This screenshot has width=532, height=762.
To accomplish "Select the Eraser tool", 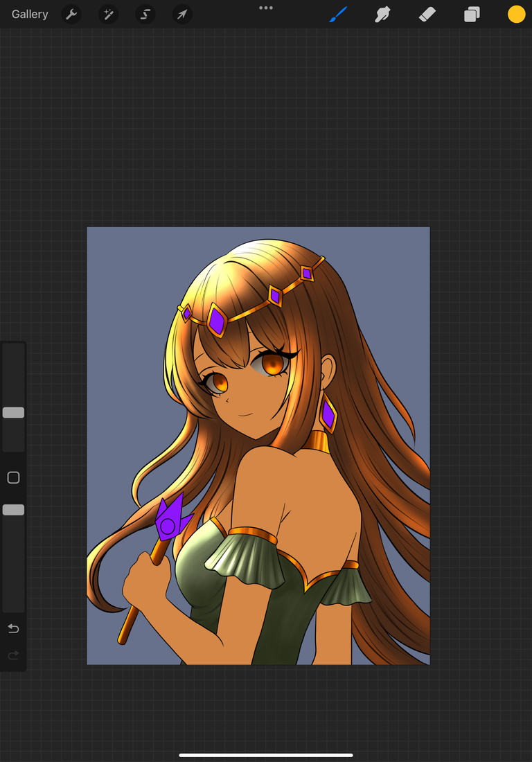I will pos(427,14).
